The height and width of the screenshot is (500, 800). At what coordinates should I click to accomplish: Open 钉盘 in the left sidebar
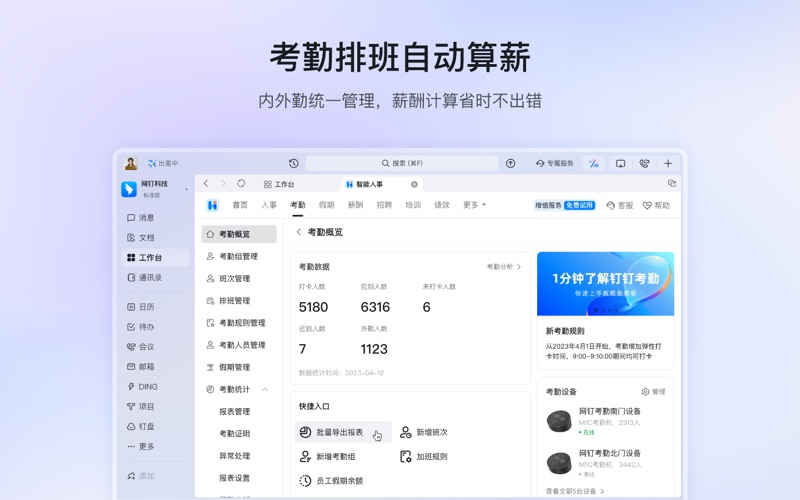tap(155, 426)
